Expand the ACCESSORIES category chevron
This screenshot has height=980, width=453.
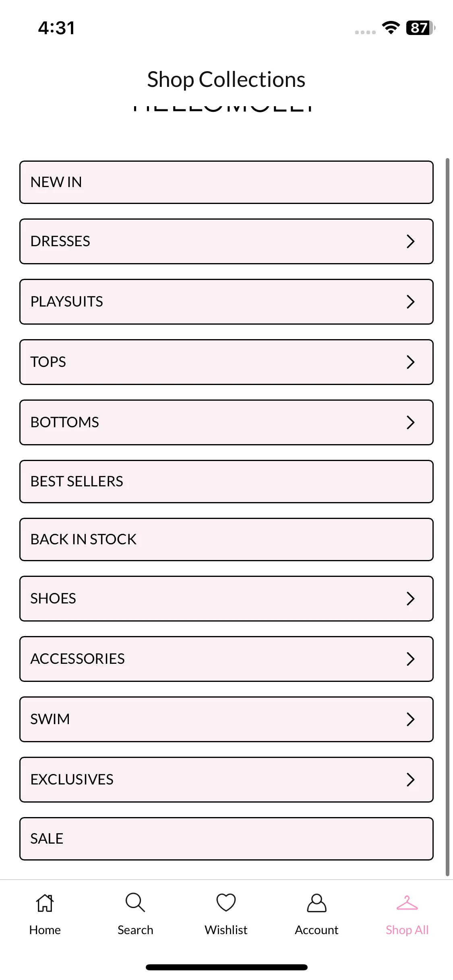pyautogui.click(x=410, y=659)
